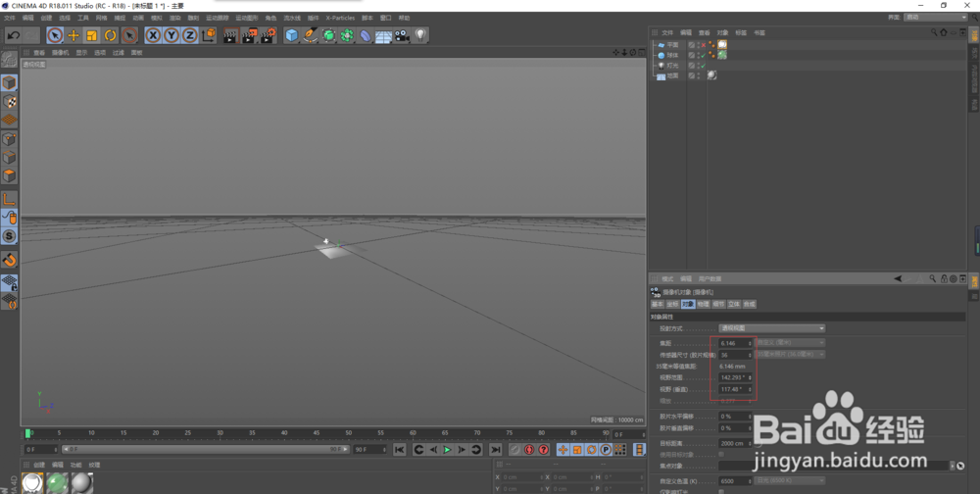Click the 胶片水平偏移 percent field
This screenshot has height=494, width=980.
tap(736, 417)
